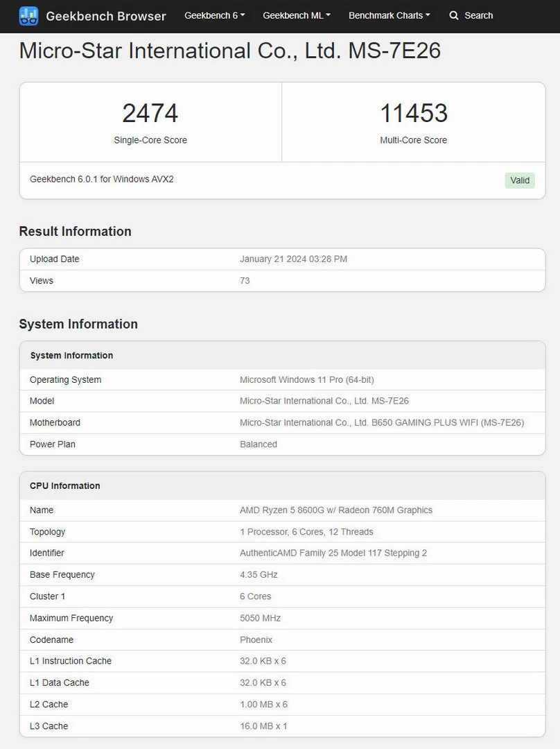Click the single-core score 2474

tap(150, 113)
